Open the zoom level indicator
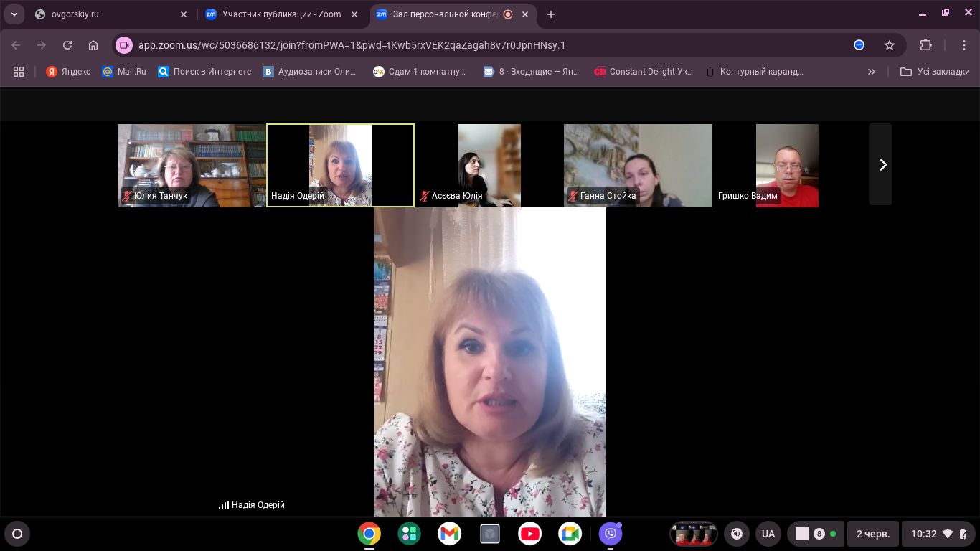 pos(859,45)
